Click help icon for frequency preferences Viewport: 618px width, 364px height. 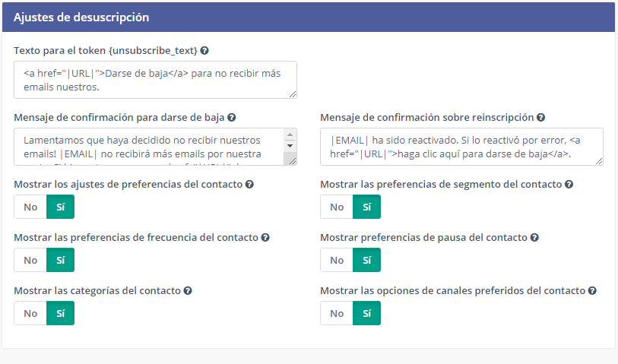[265, 237]
